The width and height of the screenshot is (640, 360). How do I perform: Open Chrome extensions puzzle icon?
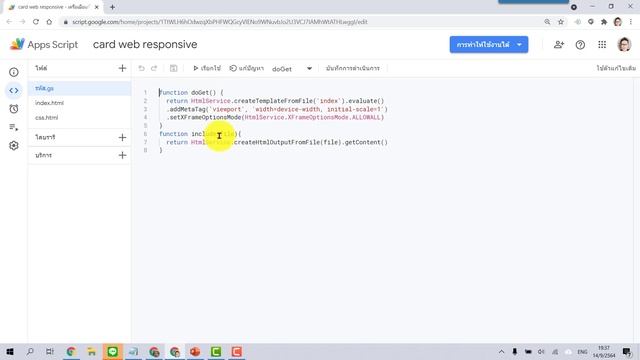point(604,22)
